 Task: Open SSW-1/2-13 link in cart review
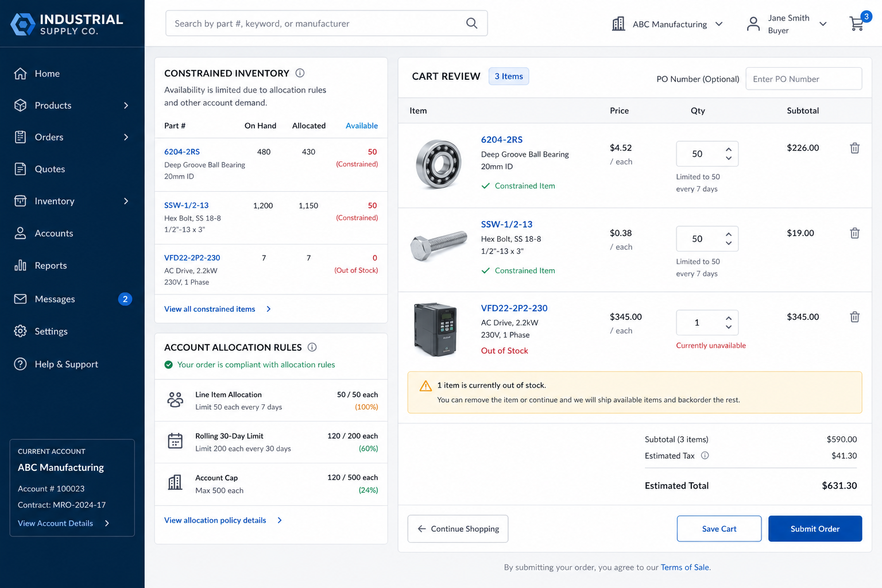[x=506, y=225]
